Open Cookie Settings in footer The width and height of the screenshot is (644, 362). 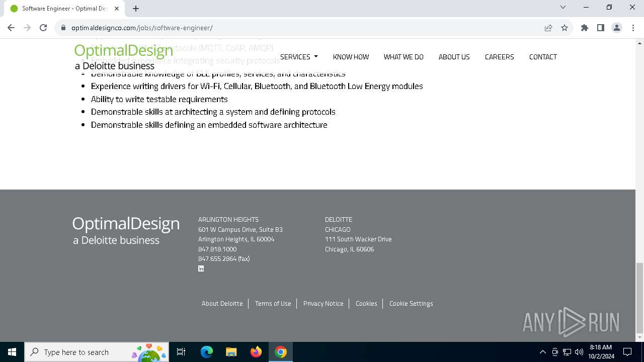[411, 304]
